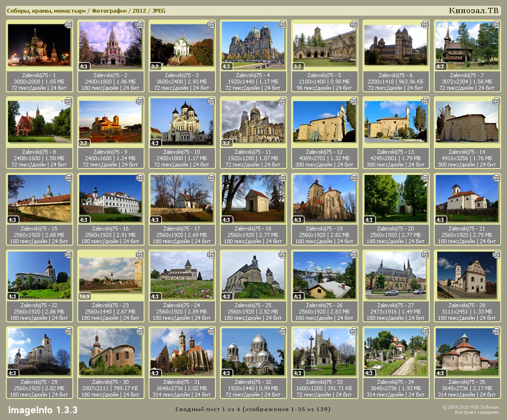The image size is (507, 420).
Task: Click the header path ending in 2012 / JPEG
Action: [86, 11]
